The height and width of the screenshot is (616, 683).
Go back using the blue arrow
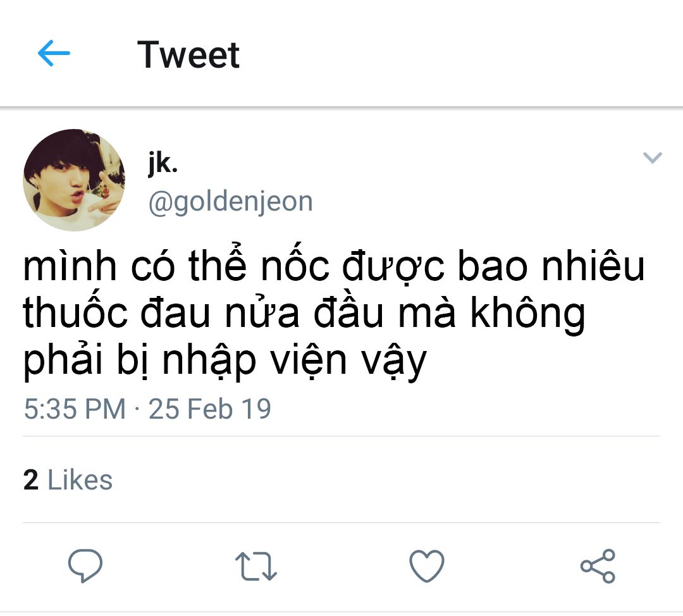(54, 53)
